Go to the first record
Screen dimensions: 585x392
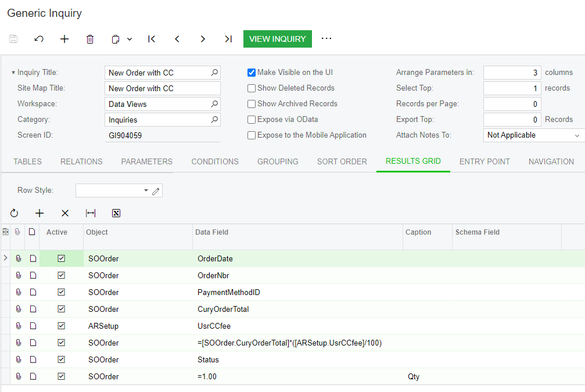point(152,39)
